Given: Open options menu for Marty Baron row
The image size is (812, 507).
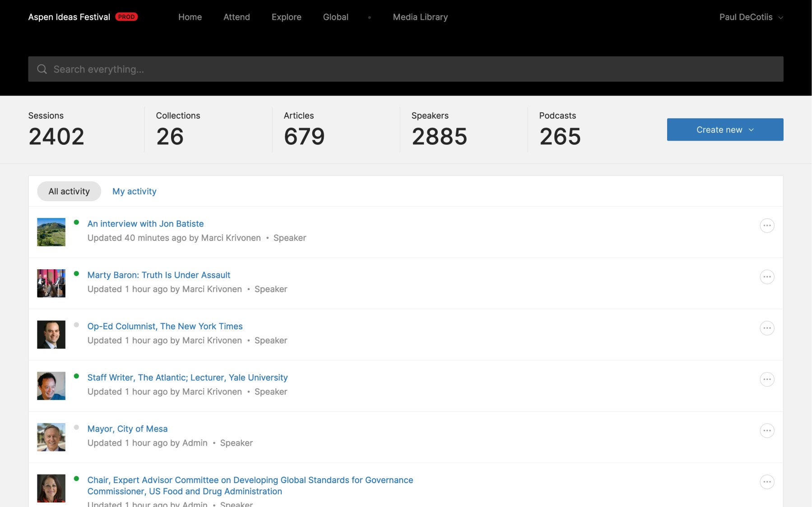Looking at the screenshot, I should 767,277.
